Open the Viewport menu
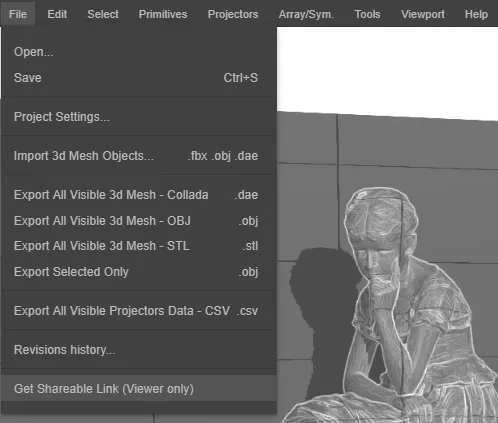This screenshot has height=423, width=498. 423,14
